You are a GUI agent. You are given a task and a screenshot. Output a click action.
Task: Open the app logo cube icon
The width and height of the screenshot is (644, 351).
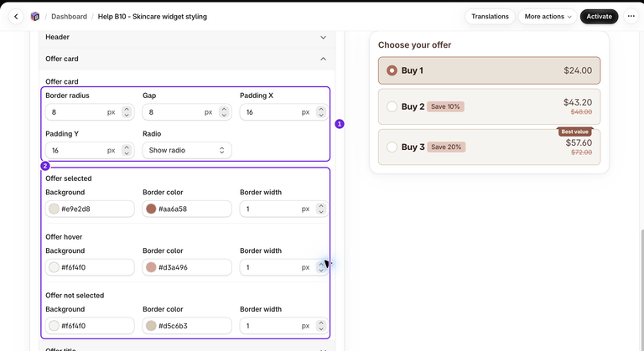tap(35, 17)
